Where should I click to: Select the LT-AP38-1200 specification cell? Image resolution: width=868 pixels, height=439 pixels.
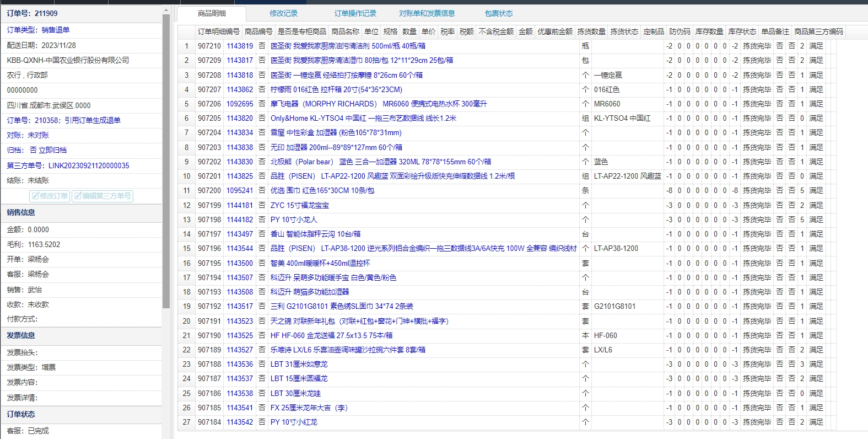(x=628, y=248)
